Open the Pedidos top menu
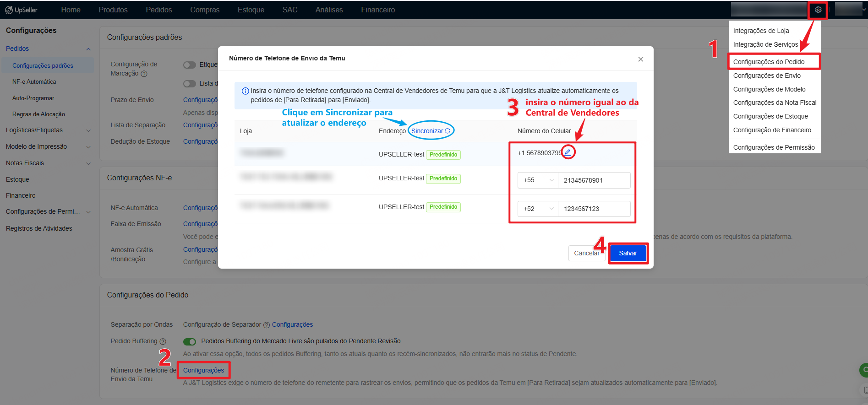 click(159, 10)
